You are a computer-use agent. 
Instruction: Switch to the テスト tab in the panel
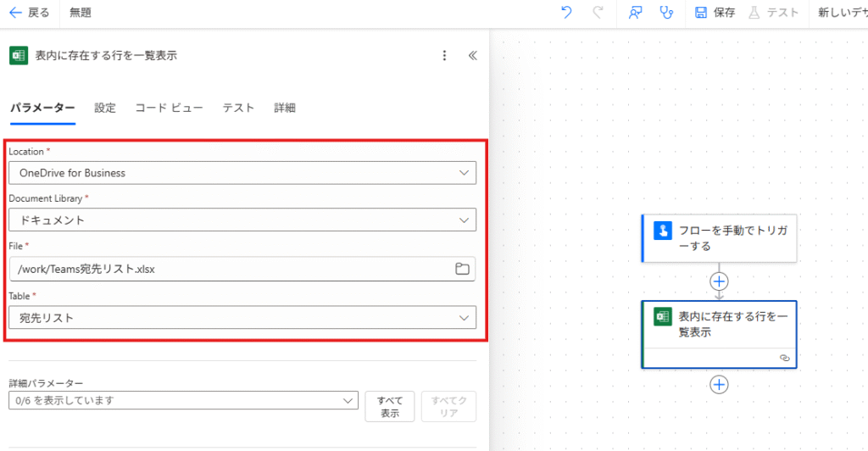pos(238,108)
